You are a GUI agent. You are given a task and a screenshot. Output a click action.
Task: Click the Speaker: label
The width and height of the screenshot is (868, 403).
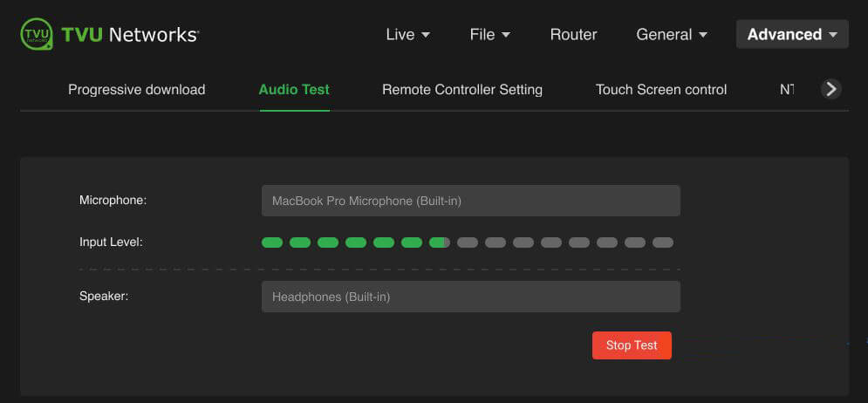[104, 297]
